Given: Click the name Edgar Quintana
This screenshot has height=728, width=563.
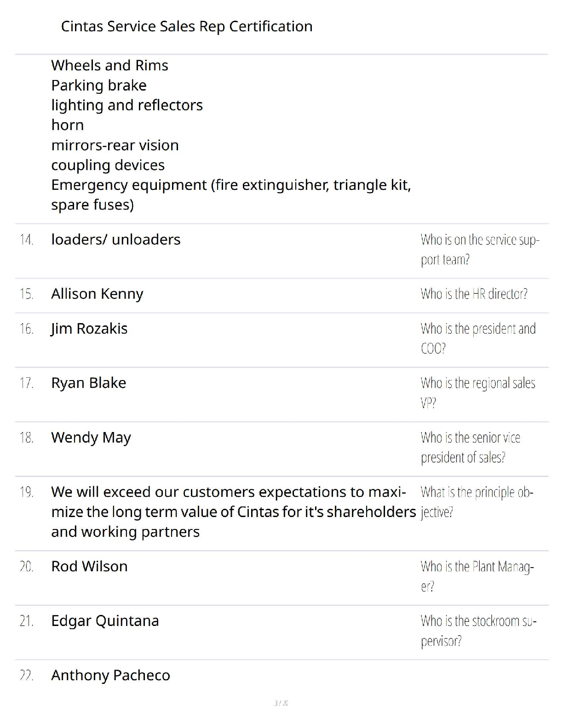Looking at the screenshot, I should (105, 621).
